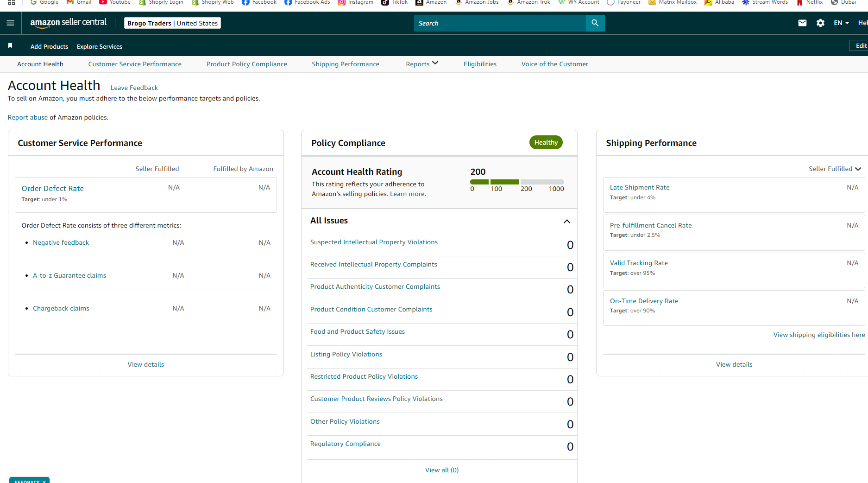868x483 pixels.
Task: Open the hamburger navigation menu
Action: pos(11,23)
